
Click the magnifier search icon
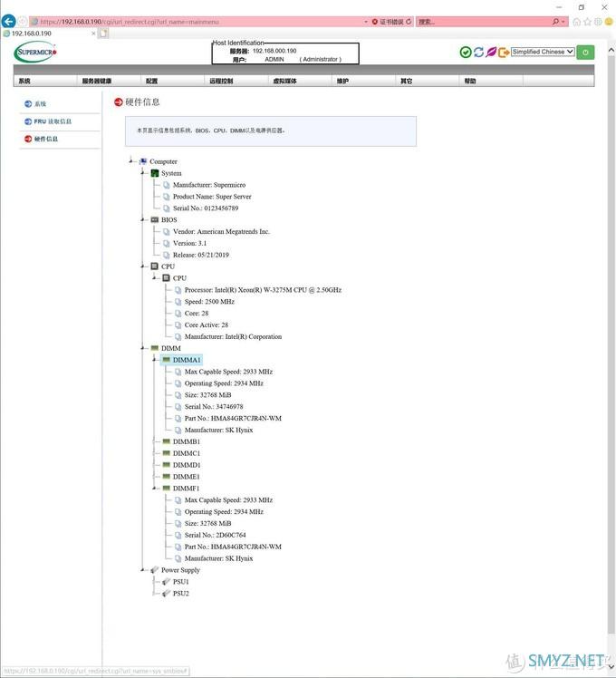555,22
